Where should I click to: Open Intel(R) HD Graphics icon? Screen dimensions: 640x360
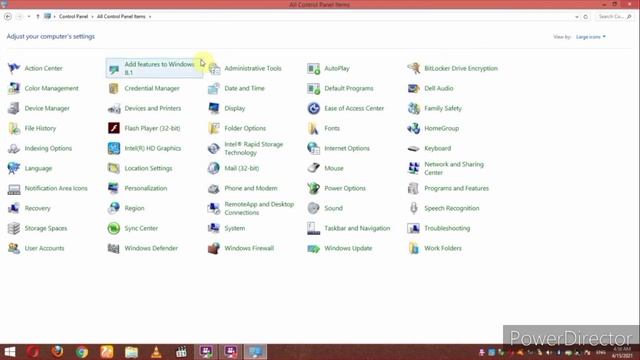click(113, 148)
